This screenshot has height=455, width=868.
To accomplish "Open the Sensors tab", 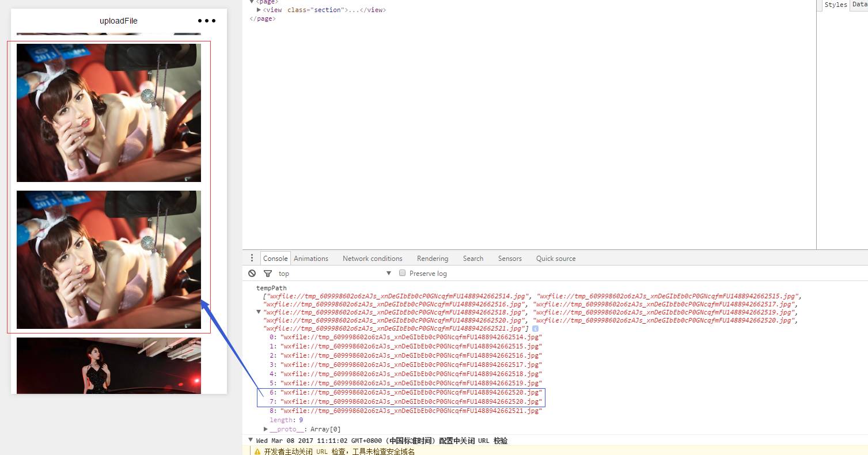I will [509, 259].
